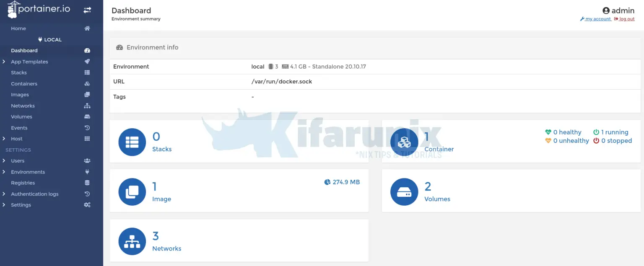The height and width of the screenshot is (266, 644).
Task: Click the Networks node icon
Action: click(87, 106)
